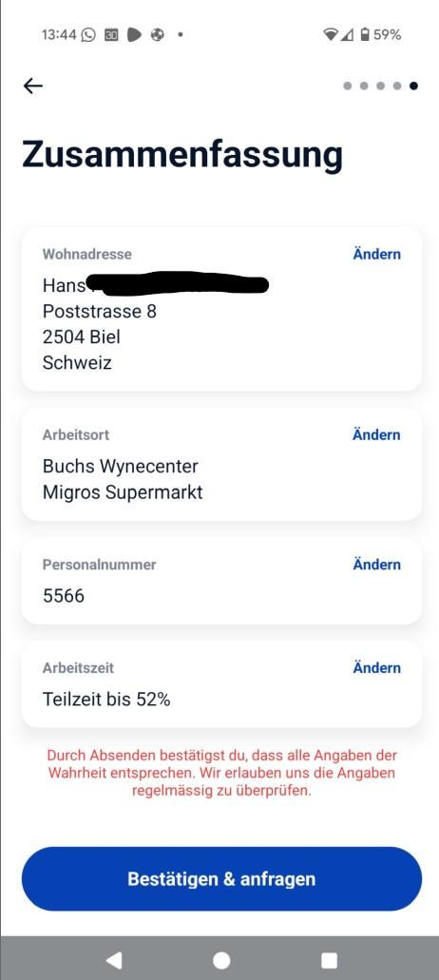Image resolution: width=439 pixels, height=980 pixels.
Task: Tap the Android home circle button
Action: coord(221,960)
